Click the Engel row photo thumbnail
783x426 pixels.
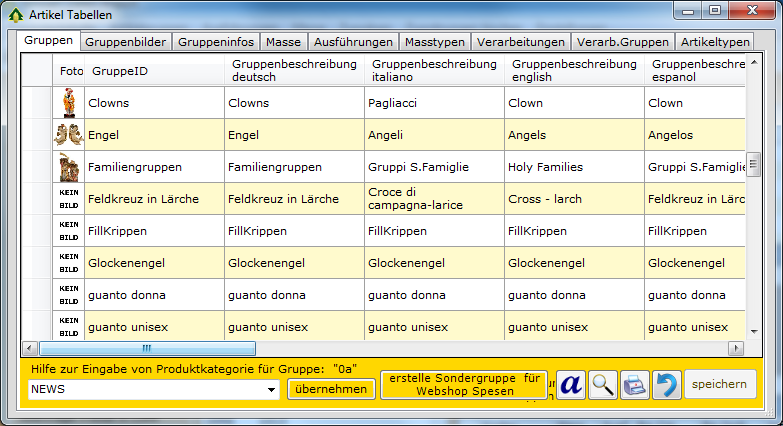coord(68,135)
